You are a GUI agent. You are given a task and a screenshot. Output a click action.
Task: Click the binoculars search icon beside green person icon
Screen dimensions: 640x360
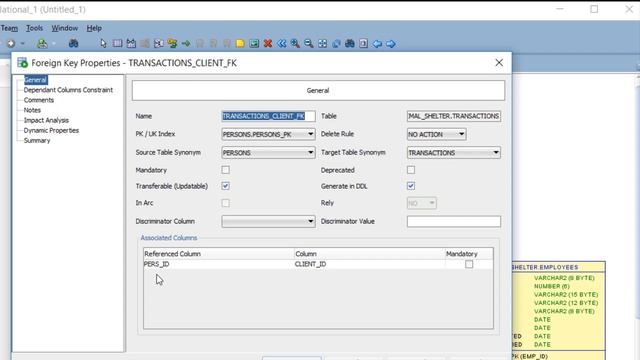[x=73, y=43]
